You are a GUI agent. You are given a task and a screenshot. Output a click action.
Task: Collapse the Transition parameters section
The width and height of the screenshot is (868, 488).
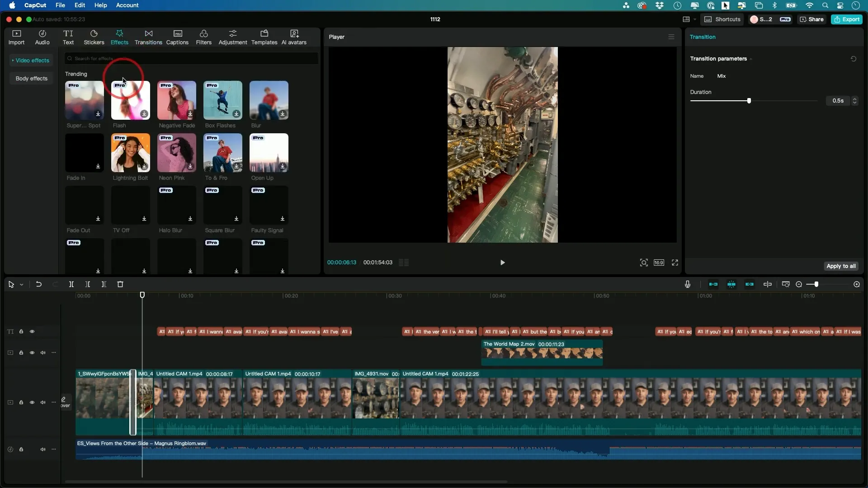click(x=751, y=59)
